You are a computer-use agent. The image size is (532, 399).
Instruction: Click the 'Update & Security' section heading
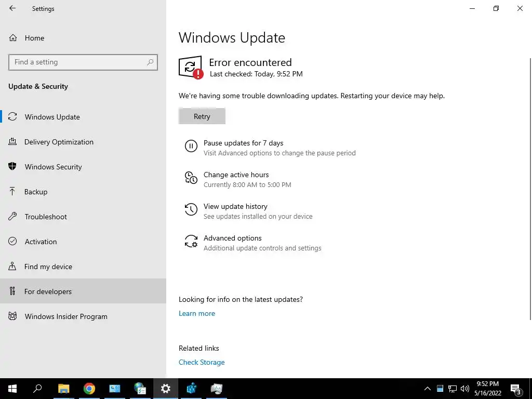pyautogui.click(x=38, y=86)
